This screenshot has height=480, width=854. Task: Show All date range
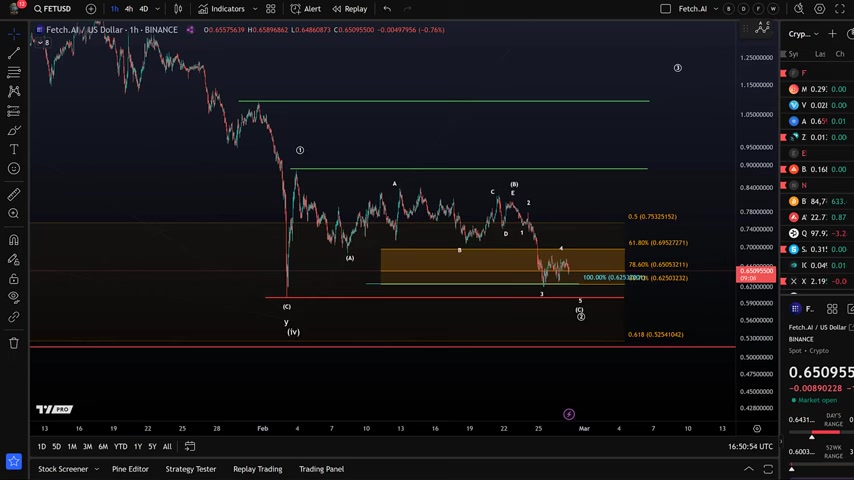167,447
